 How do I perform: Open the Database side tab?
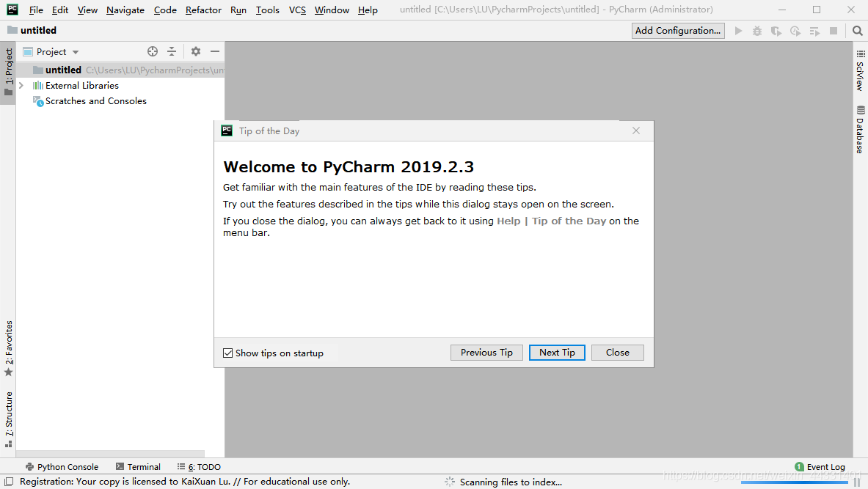click(x=860, y=130)
